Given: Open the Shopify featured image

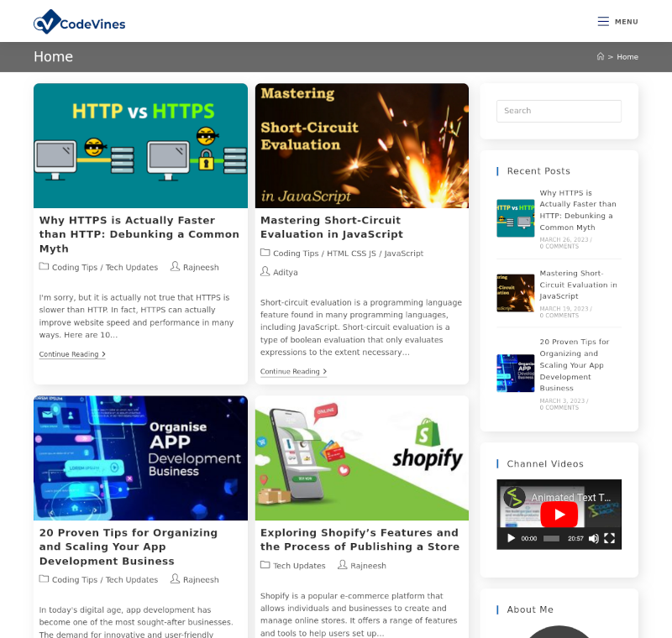Looking at the screenshot, I should pos(362,458).
